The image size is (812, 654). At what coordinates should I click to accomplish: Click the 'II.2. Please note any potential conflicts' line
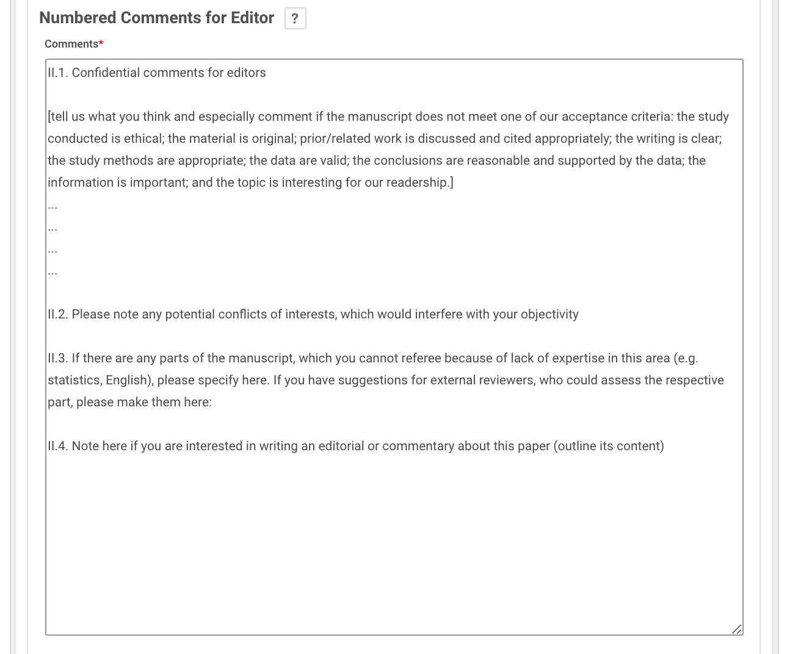313,314
